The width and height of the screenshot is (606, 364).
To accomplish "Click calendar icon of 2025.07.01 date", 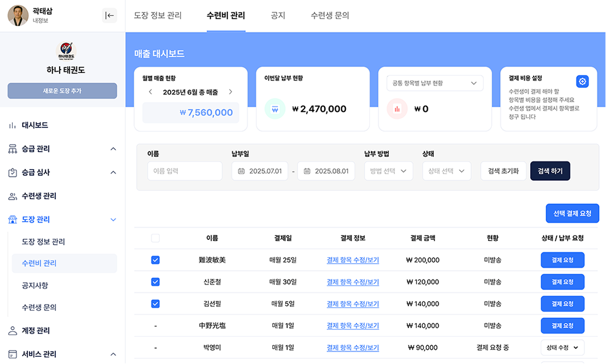I will point(241,171).
